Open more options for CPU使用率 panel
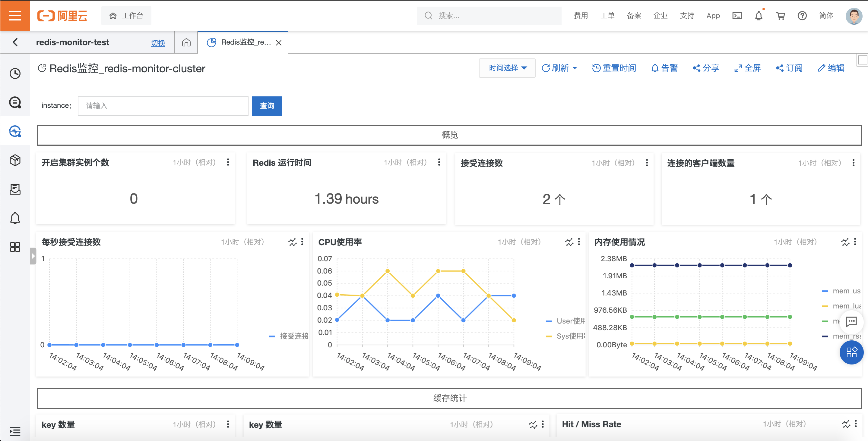 [x=579, y=242]
